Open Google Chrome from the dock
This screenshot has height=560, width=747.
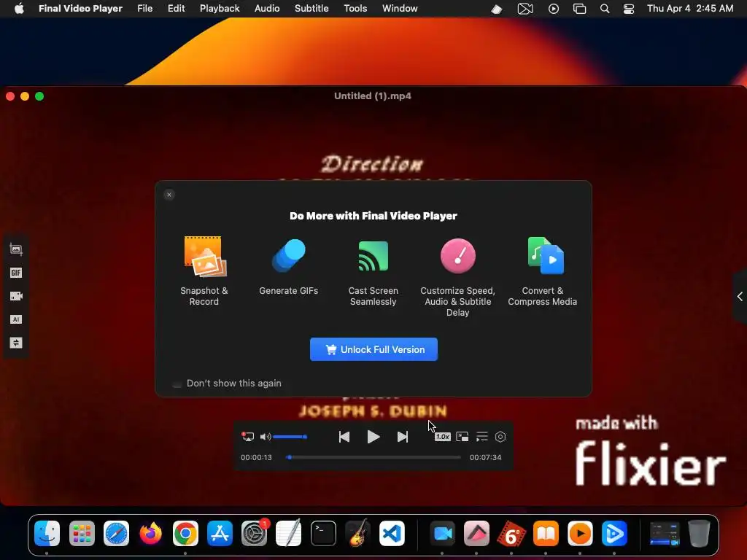185,533
